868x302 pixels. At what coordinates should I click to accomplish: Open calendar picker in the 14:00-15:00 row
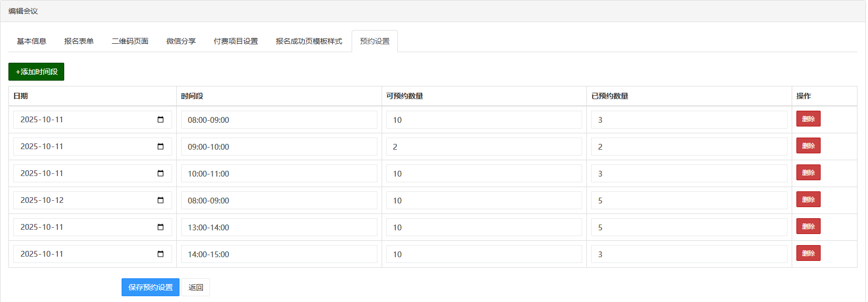tap(161, 254)
